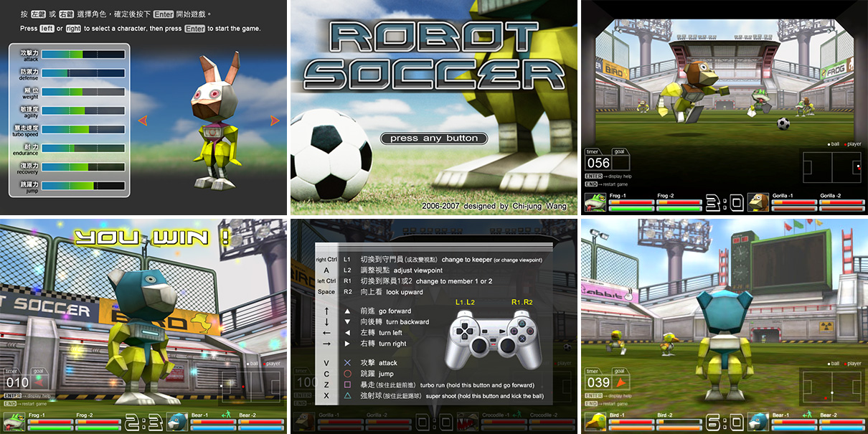Click the endurance stat bar
The image size is (868, 434).
point(85,148)
